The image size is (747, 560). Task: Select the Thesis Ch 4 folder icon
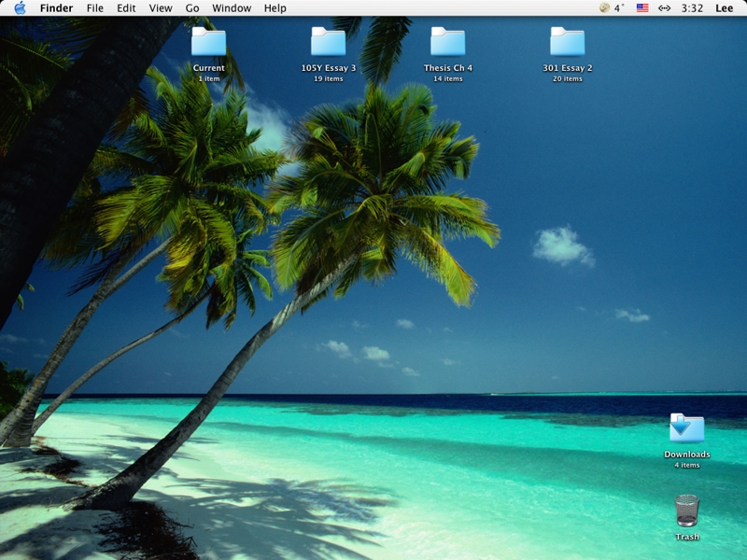[447, 43]
